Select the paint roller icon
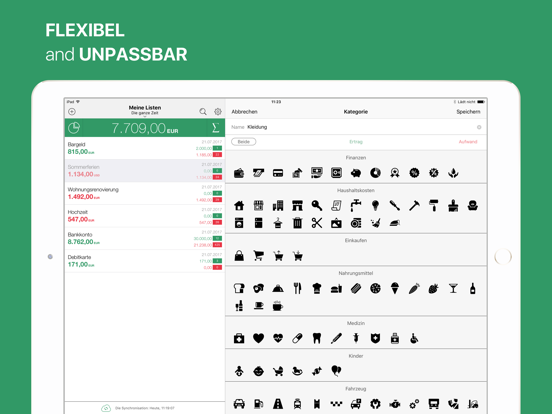The image size is (552, 414). coord(434,206)
